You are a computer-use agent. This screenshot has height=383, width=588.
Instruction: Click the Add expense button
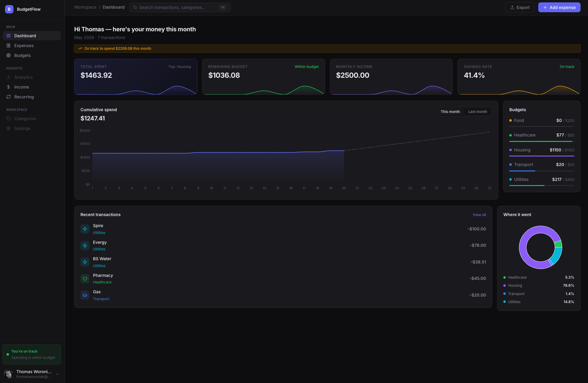(559, 7)
